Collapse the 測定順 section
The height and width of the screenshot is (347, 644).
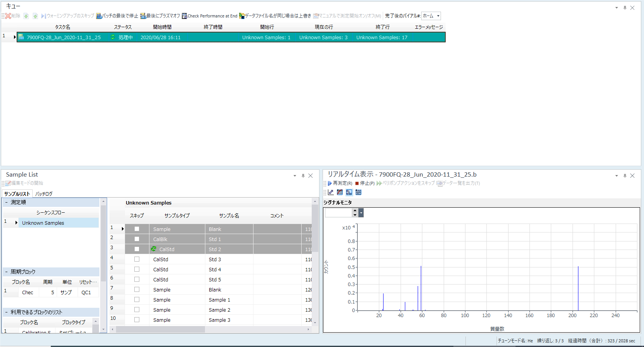click(x=7, y=202)
